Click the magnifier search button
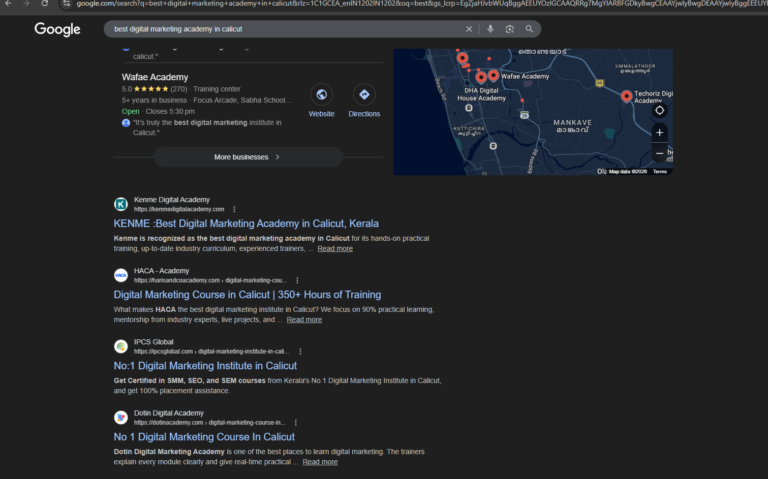Image resolution: width=768 pixels, height=479 pixels. click(529, 29)
